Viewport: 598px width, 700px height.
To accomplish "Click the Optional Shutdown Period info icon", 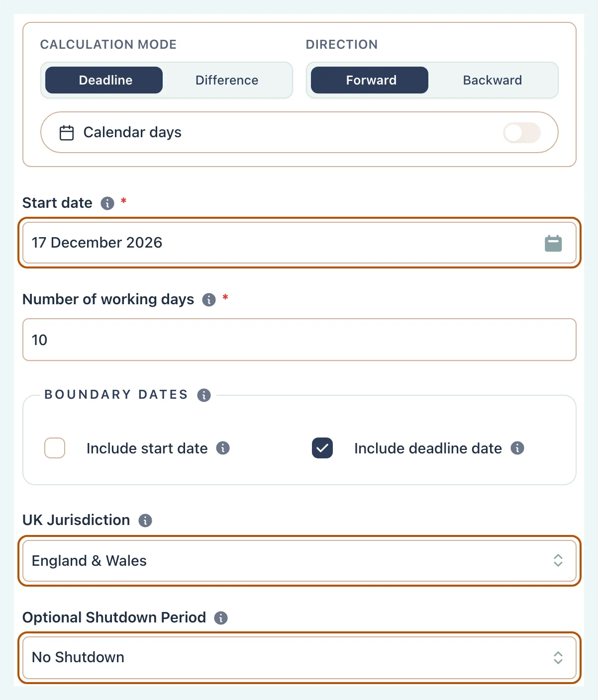I will 221,618.
